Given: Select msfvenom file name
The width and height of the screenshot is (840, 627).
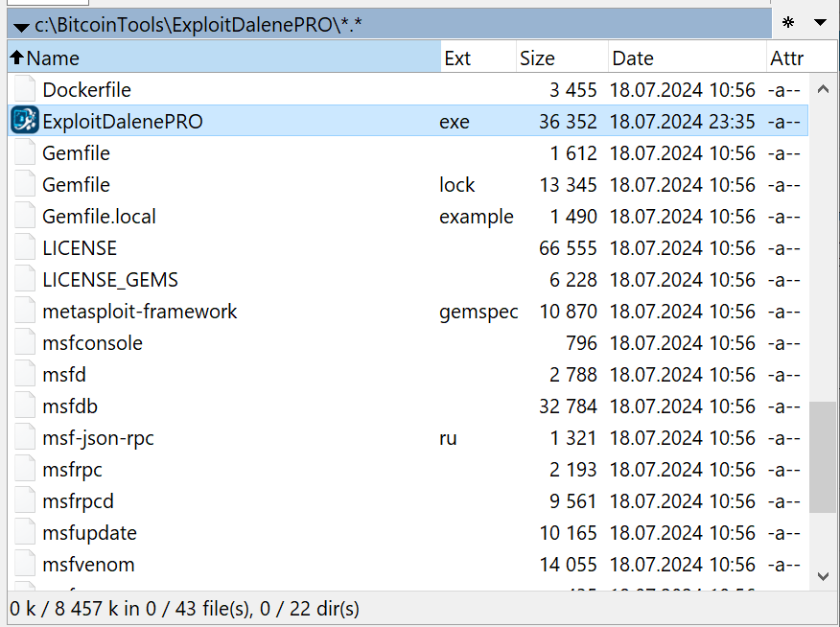Looking at the screenshot, I should (x=88, y=565).
